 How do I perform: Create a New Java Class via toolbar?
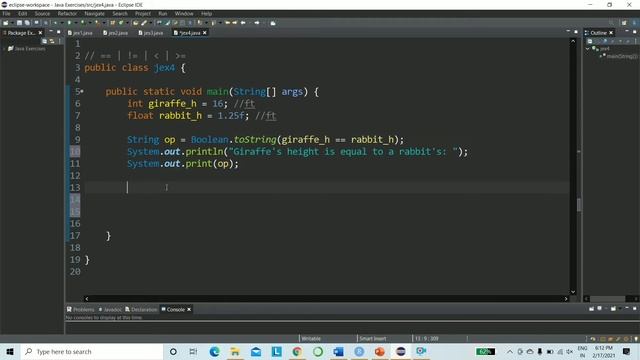[121, 23]
